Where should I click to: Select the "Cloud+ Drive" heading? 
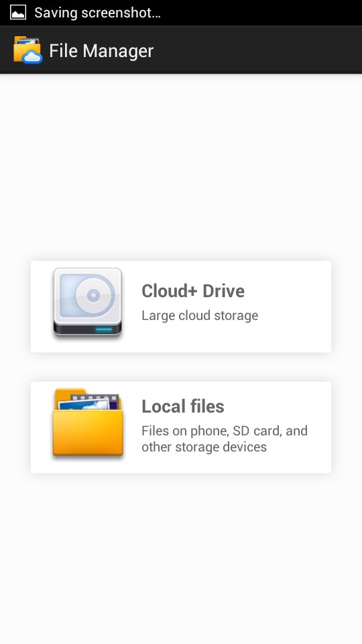pos(193,290)
